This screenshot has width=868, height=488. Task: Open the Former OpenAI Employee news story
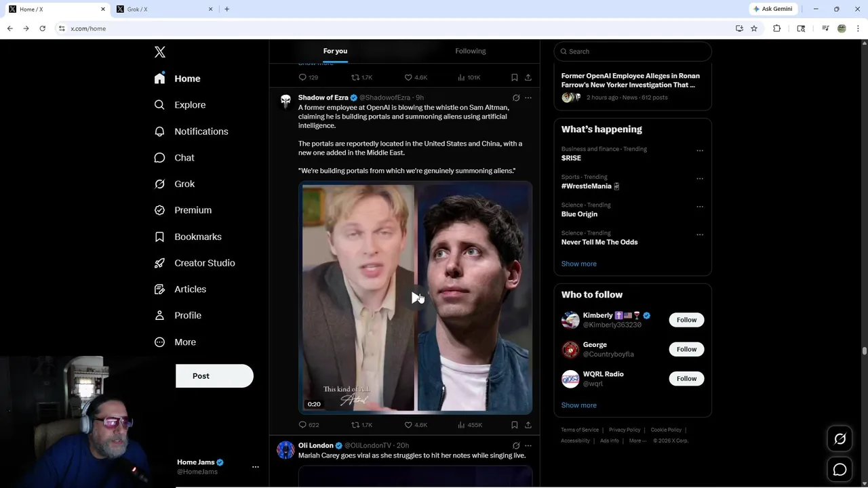click(x=633, y=86)
